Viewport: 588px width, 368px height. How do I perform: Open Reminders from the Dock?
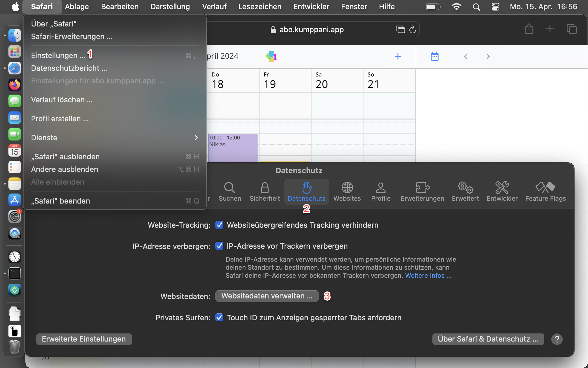14,167
